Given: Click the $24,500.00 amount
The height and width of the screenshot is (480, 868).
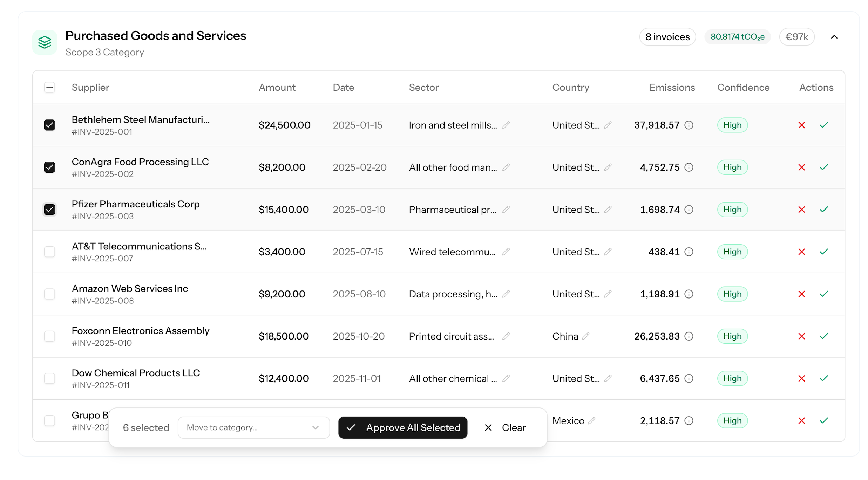Looking at the screenshot, I should [284, 125].
